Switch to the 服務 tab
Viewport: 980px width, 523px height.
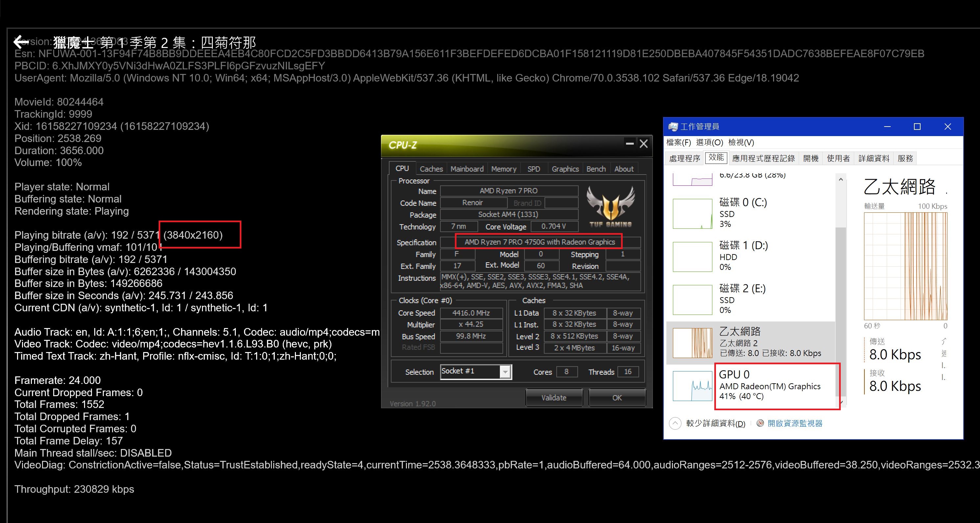[x=905, y=158]
